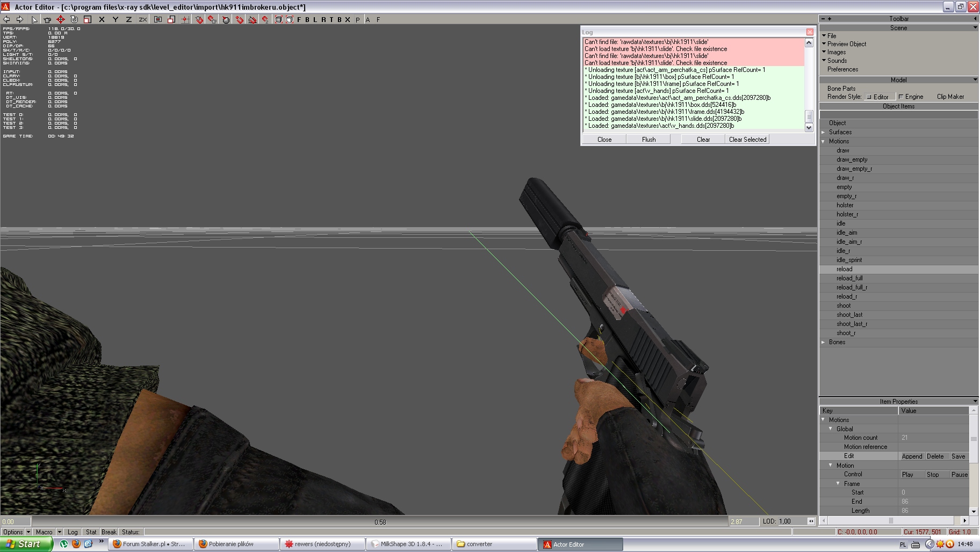Viewport: 980px width, 552px height.
Task: Collapse the Frame properties group
Action: [x=838, y=484]
